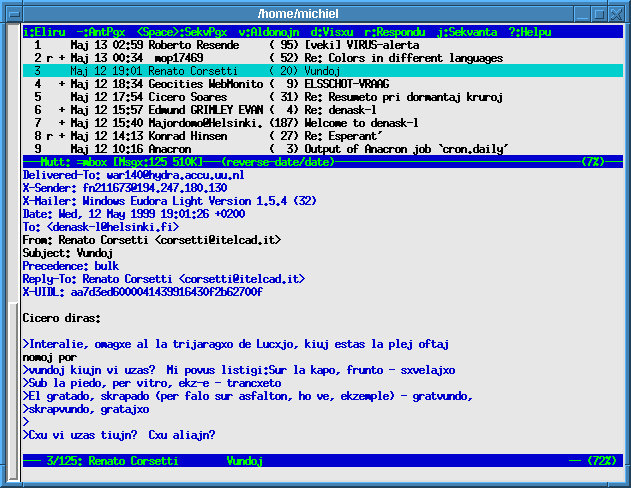The width and height of the screenshot is (631, 488).
Task: Click j:Sekvanta next message hint
Action: click(x=461, y=32)
